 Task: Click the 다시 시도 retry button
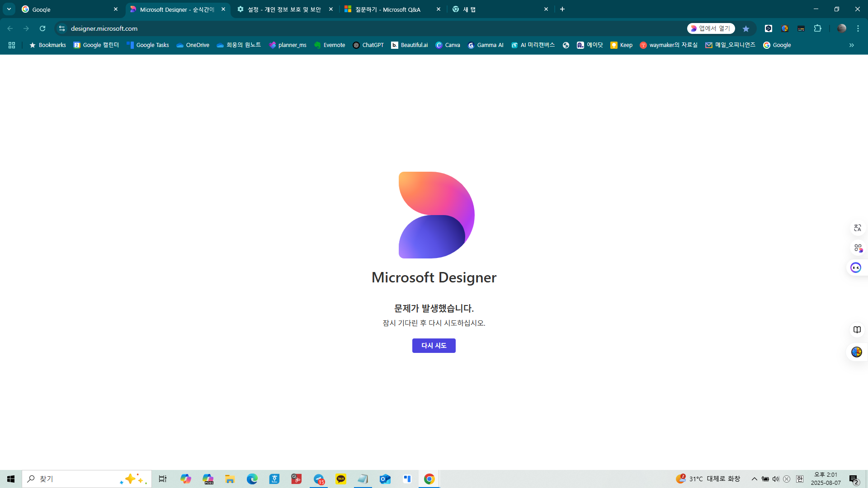click(434, 346)
